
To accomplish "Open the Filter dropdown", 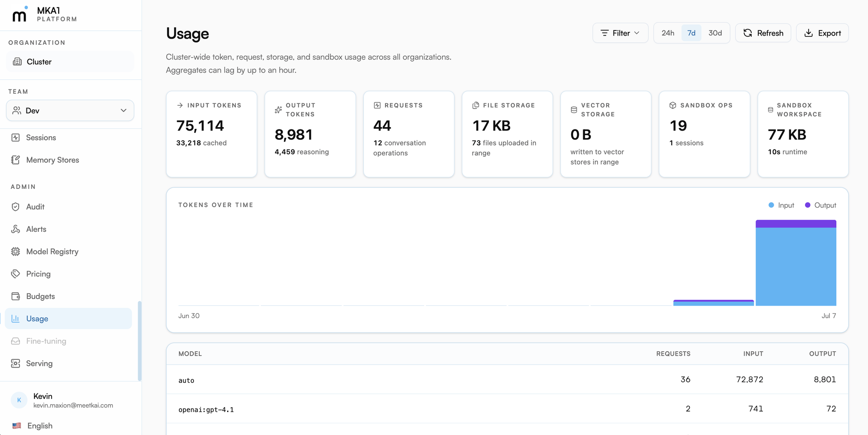I will tap(620, 33).
